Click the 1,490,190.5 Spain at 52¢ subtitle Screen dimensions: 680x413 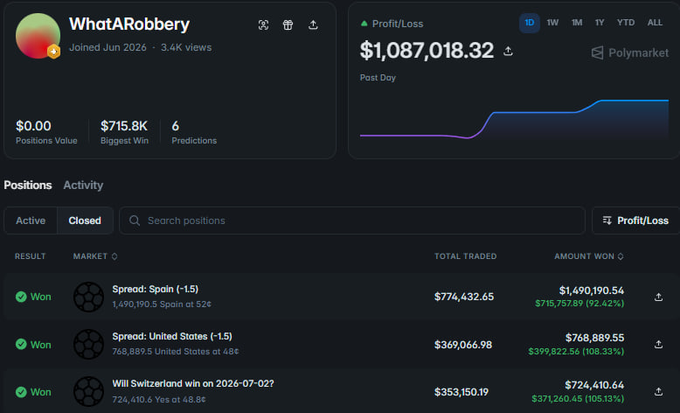tap(162, 304)
